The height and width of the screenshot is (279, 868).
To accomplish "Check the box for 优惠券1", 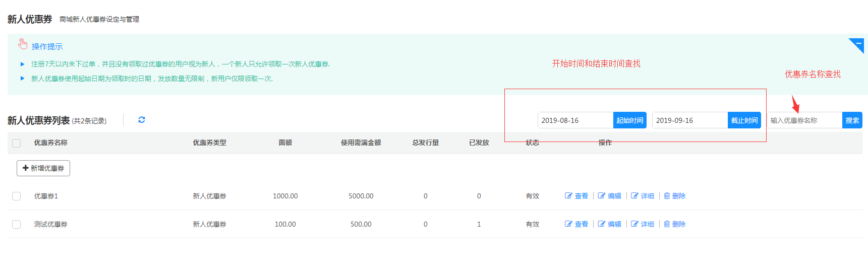I will (17, 196).
